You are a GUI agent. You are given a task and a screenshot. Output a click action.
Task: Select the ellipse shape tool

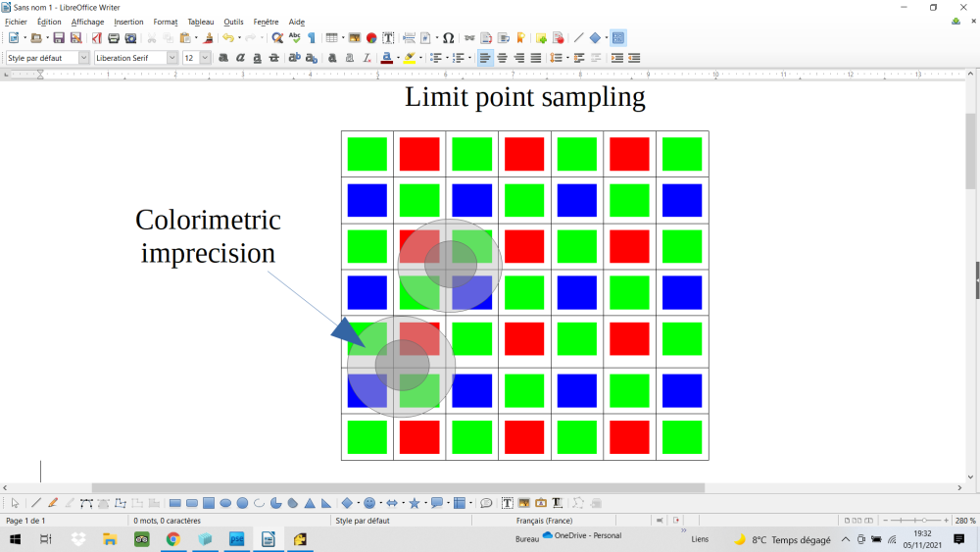click(x=225, y=503)
